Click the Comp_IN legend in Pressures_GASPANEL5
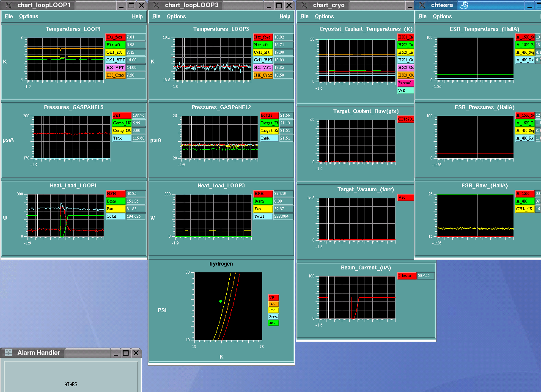The height and width of the screenshot is (392, 541). click(122, 123)
